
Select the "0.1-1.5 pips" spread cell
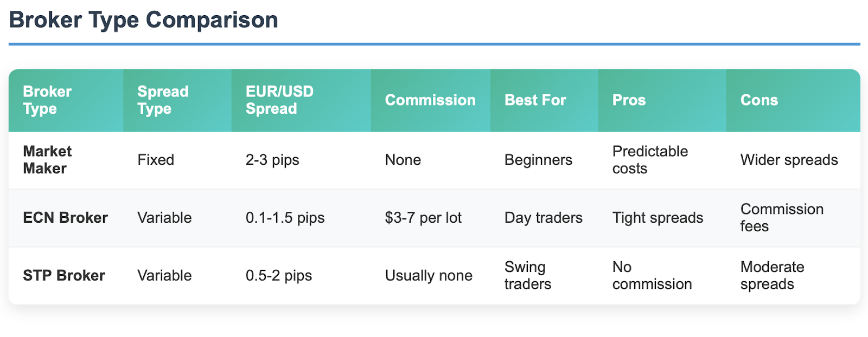point(285,218)
